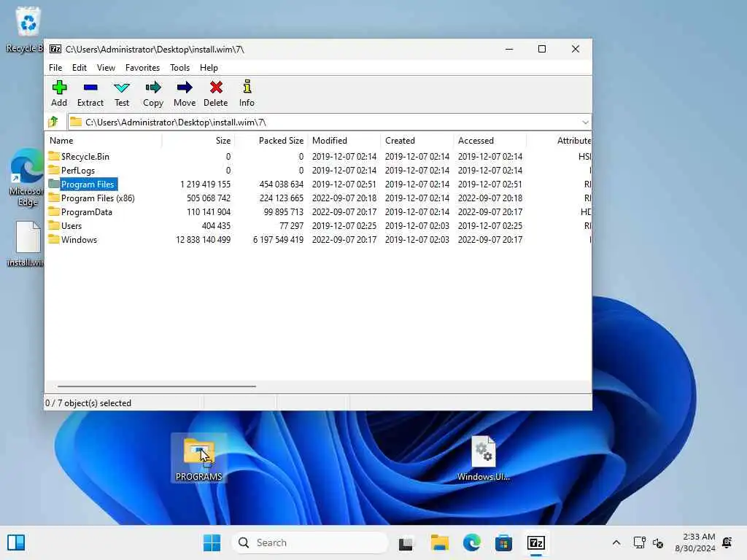Click the Program Files packed size 454 038 634

[281, 184]
